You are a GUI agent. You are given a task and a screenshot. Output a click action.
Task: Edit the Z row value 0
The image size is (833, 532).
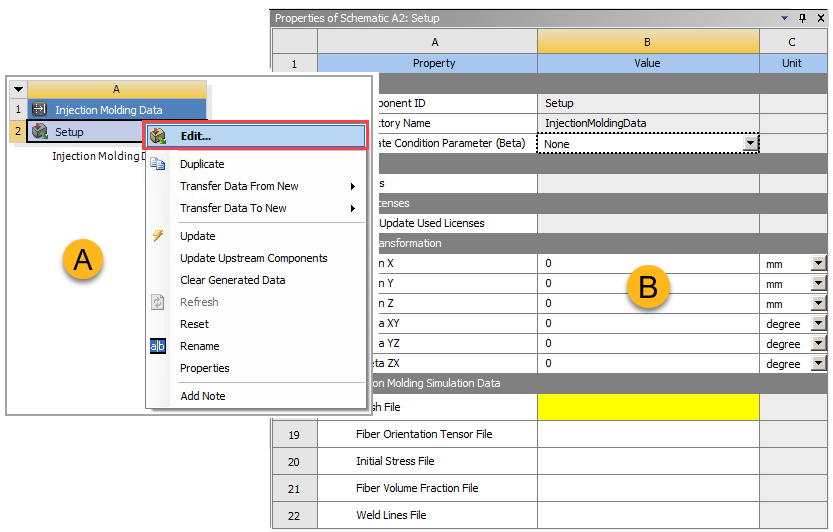648,303
